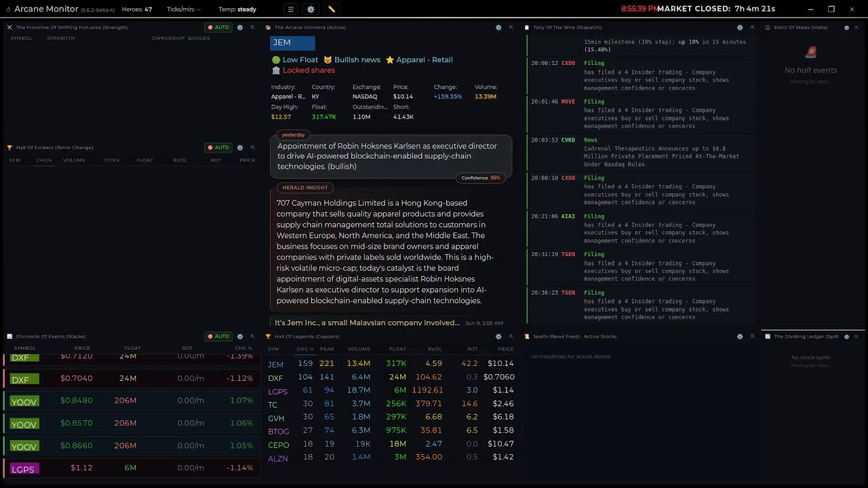Image resolution: width=868 pixels, height=488 pixels.
Task: Sort Hall Of Embers by RVOL column
Action: coord(180,160)
